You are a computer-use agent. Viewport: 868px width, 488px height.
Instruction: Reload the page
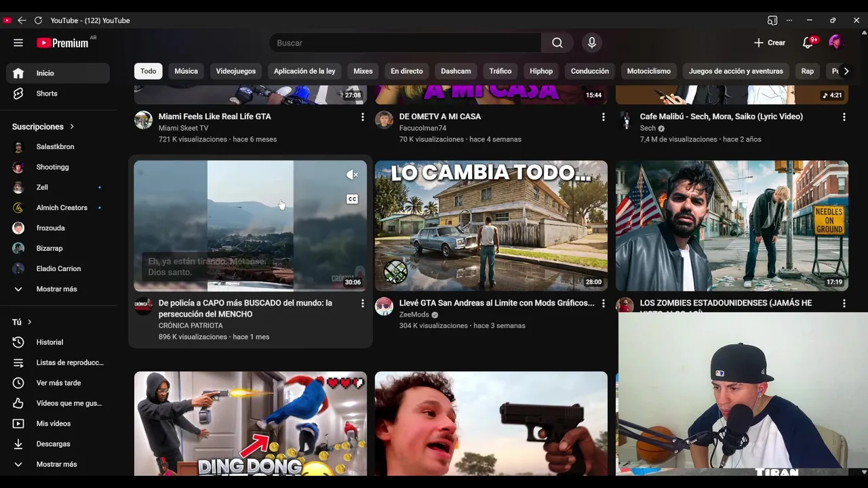click(38, 20)
